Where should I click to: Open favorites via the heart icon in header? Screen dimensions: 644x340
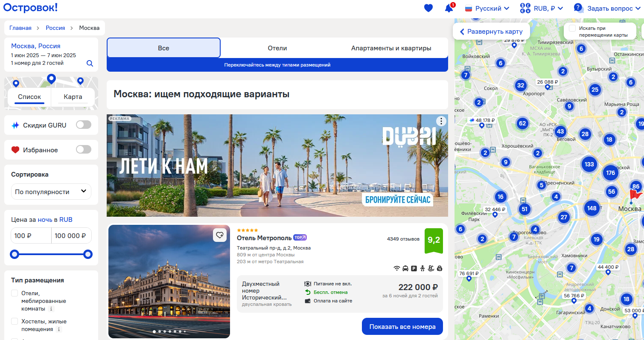tap(428, 8)
